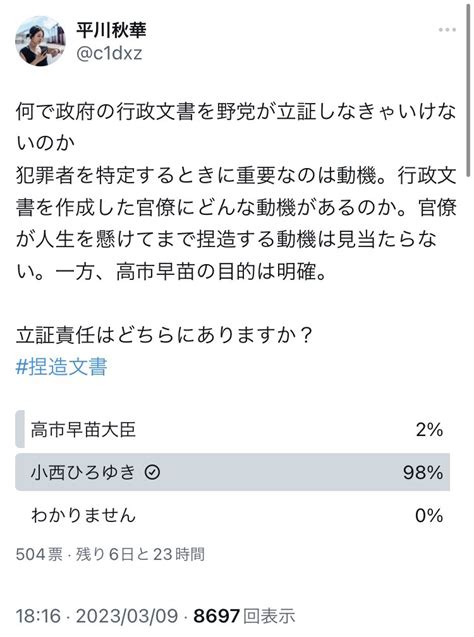Click the question 立証責任はどちらにありますか？
The height and width of the screenshot is (637, 474).
click(164, 335)
